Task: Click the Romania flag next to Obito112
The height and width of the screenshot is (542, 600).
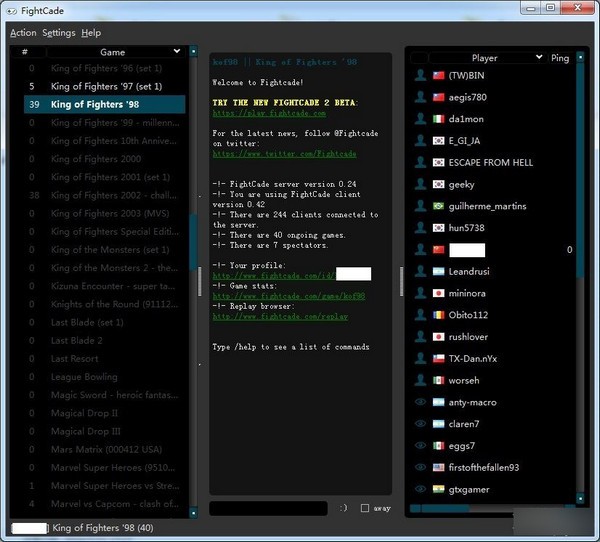Action: click(439, 315)
